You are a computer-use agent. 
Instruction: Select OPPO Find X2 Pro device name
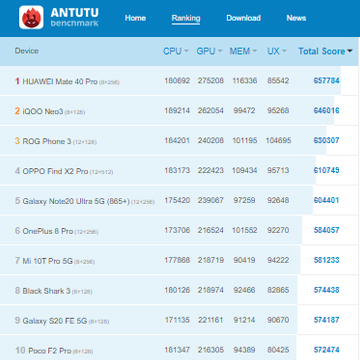(55, 171)
